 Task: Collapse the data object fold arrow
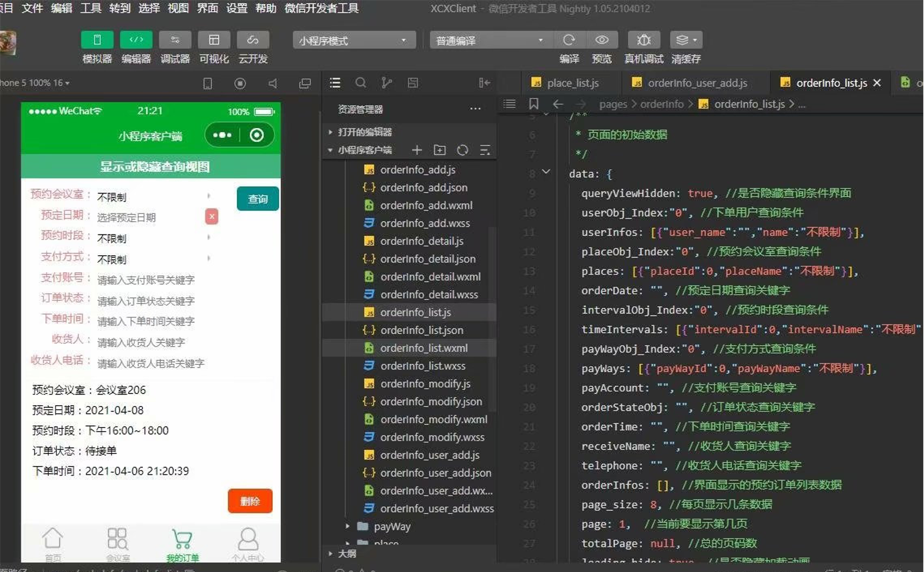click(546, 172)
